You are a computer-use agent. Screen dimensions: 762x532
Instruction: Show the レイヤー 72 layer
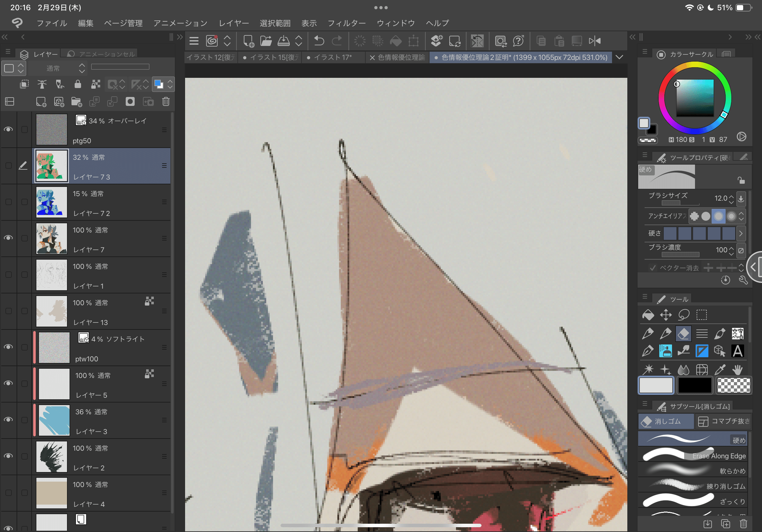(8, 202)
